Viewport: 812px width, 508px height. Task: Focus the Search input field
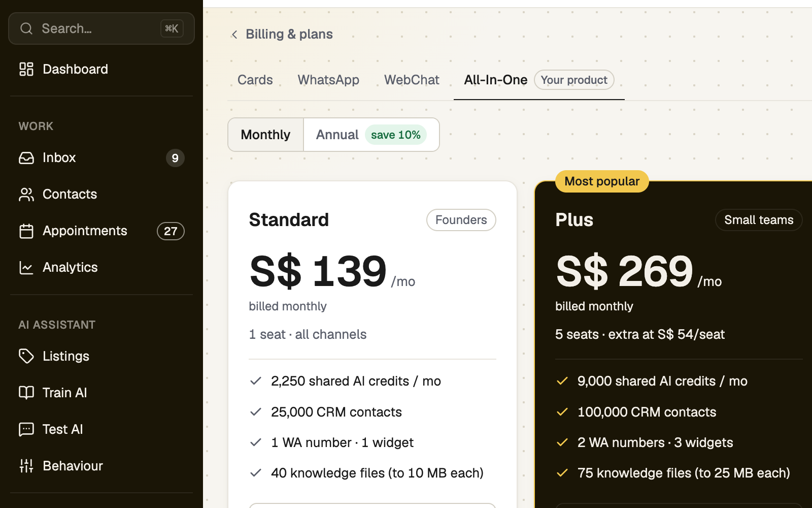101,28
